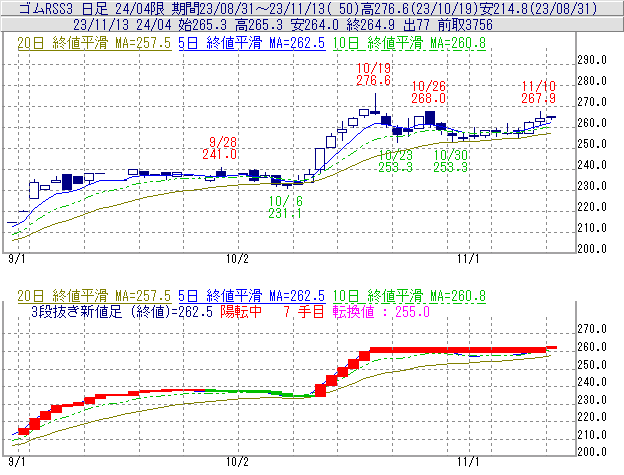Click the 20-day MA=257.5 label in the upper chart
The width and height of the screenshot is (624, 475).
pos(94,43)
